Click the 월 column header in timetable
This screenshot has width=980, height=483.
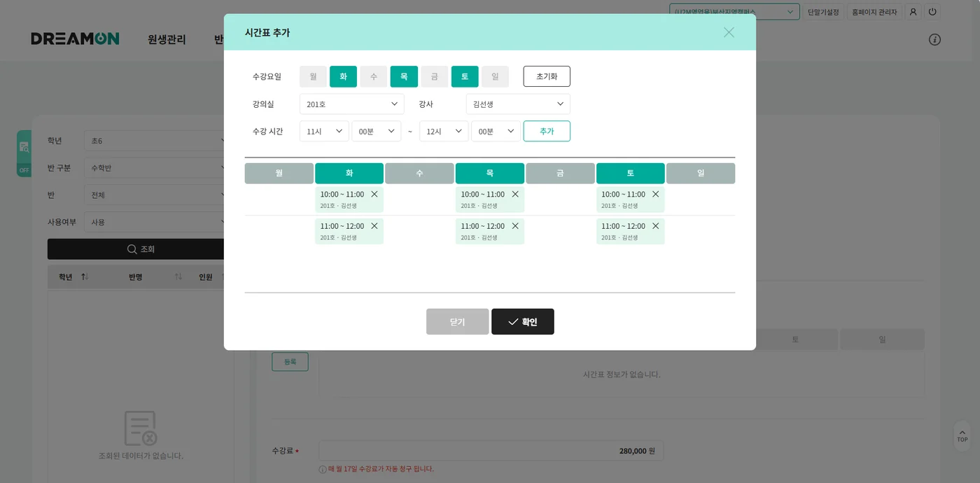(279, 174)
